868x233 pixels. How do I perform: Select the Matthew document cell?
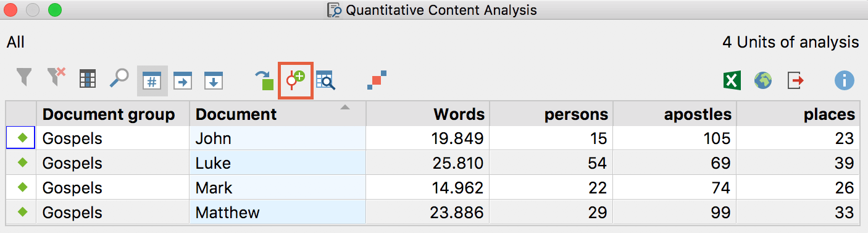pos(277,213)
